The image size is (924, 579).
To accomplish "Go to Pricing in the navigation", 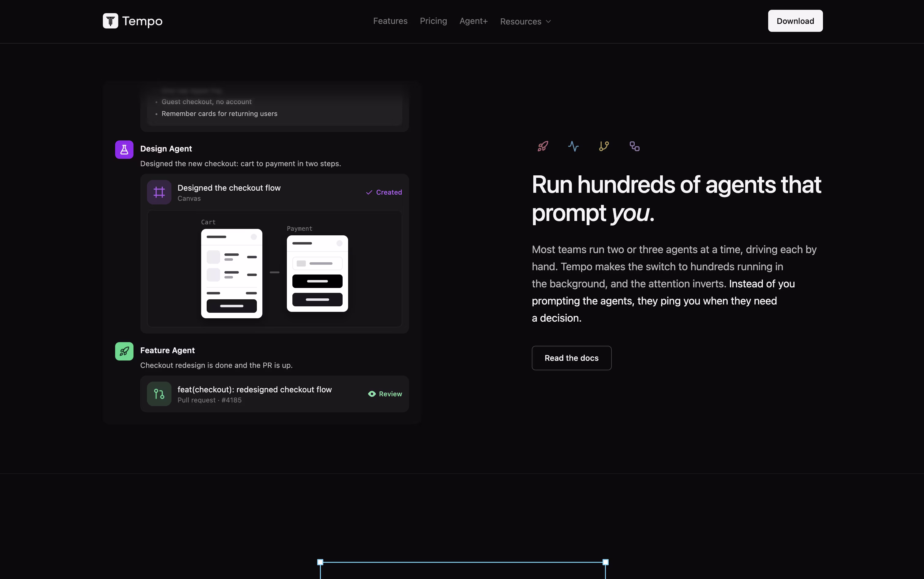I will 433,21.
